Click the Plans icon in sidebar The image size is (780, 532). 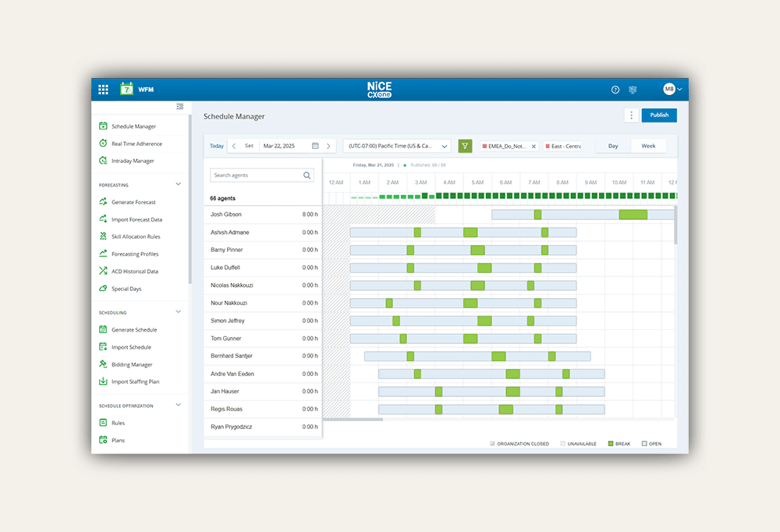tap(103, 440)
